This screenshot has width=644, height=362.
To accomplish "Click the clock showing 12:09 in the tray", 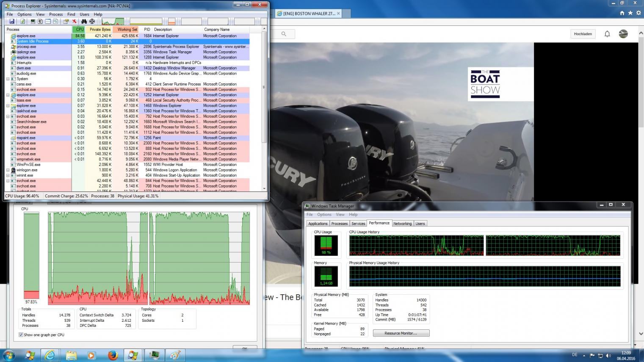I will [x=627, y=353].
